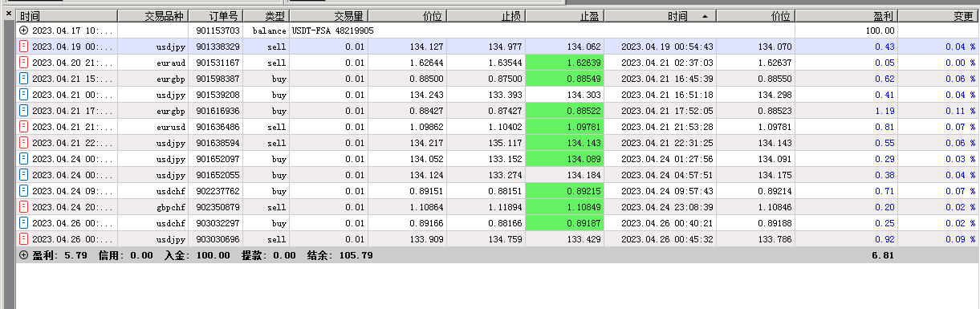The image size is (980, 309).
Task: Click the sell order icon for ticket 901338329
Action: [x=23, y=47]
